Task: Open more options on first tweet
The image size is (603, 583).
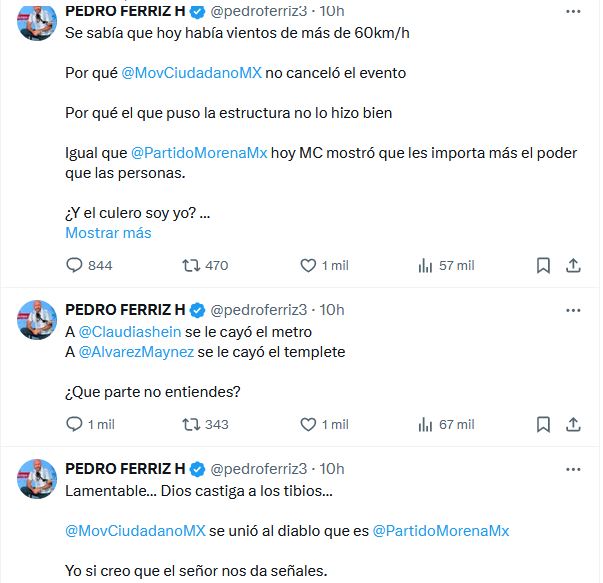Action: pyautogui.click(x=573, y=12)
